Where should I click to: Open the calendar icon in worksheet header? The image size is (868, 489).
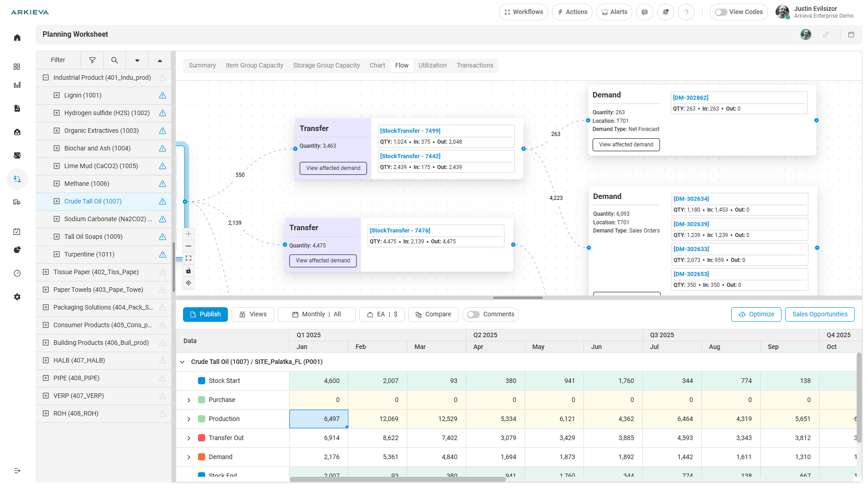tap(851, 34)
